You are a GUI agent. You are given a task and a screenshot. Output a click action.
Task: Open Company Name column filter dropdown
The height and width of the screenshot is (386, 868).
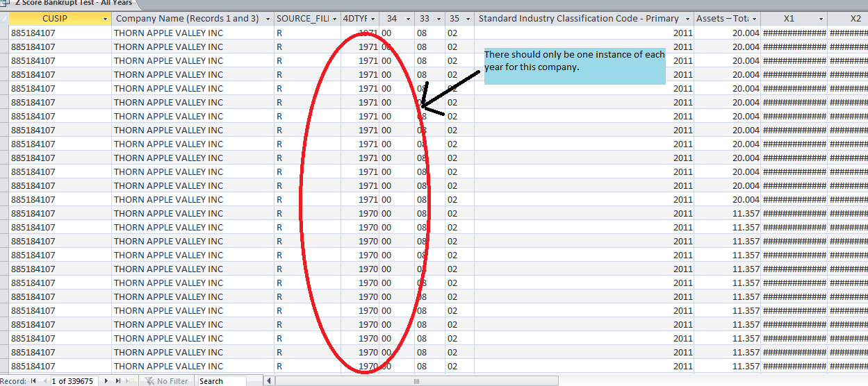coord(266,19)
